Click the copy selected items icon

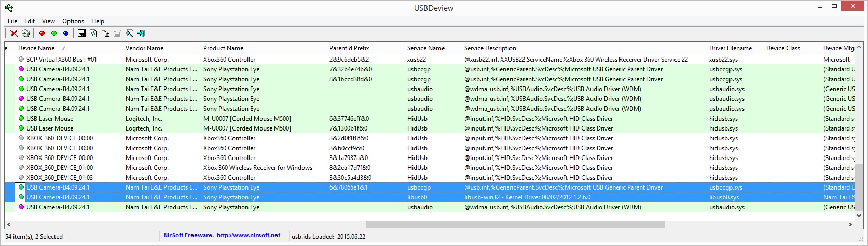click(x=105, y=33)
